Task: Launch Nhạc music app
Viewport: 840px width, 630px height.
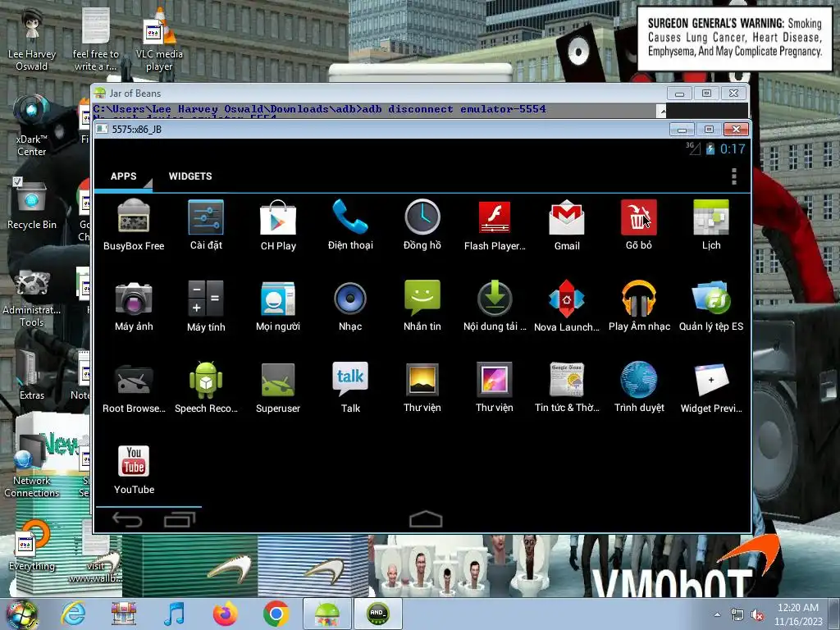Action: pyautogui.click(x=350, y=307)
